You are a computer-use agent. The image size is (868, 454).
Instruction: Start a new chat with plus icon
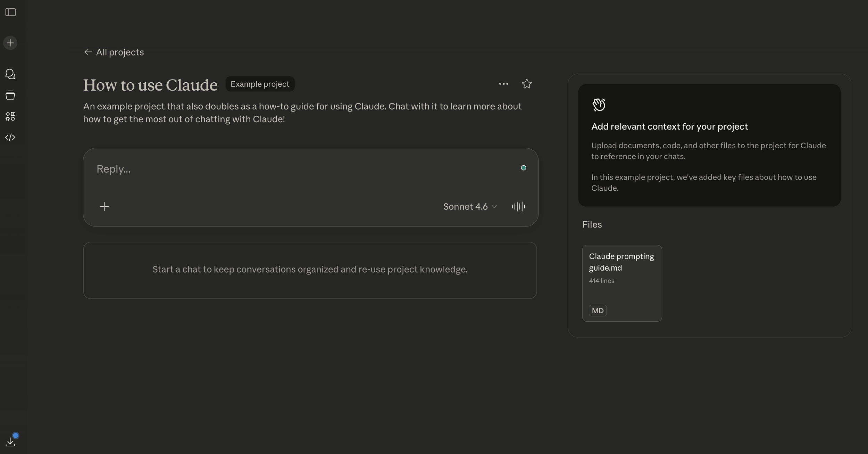point(10,43)
